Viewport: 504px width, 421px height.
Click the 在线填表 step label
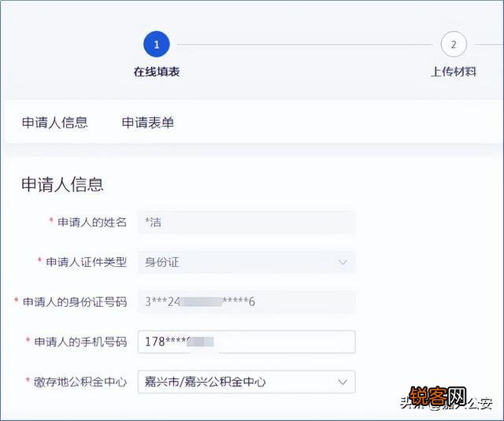pyautogui.click(x=157, y=72)
